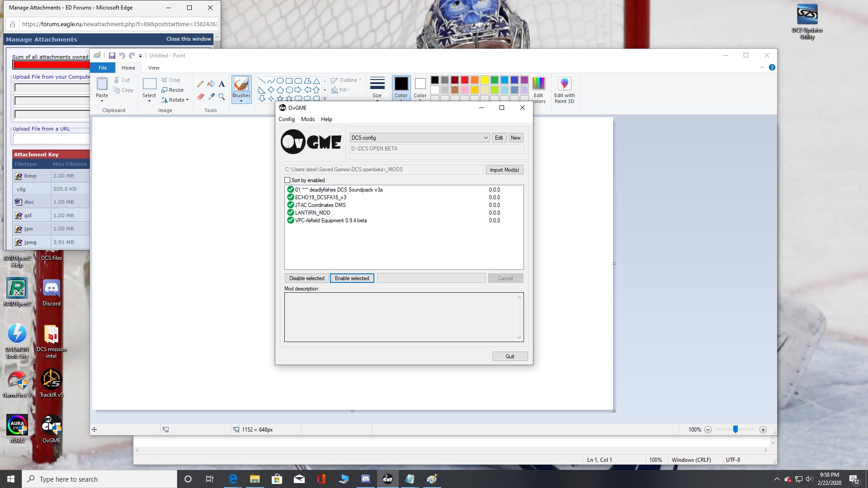This screenshot has height=488, width=868.
Task: Open the shape Fill dropdown
Action: pos(341,90)
